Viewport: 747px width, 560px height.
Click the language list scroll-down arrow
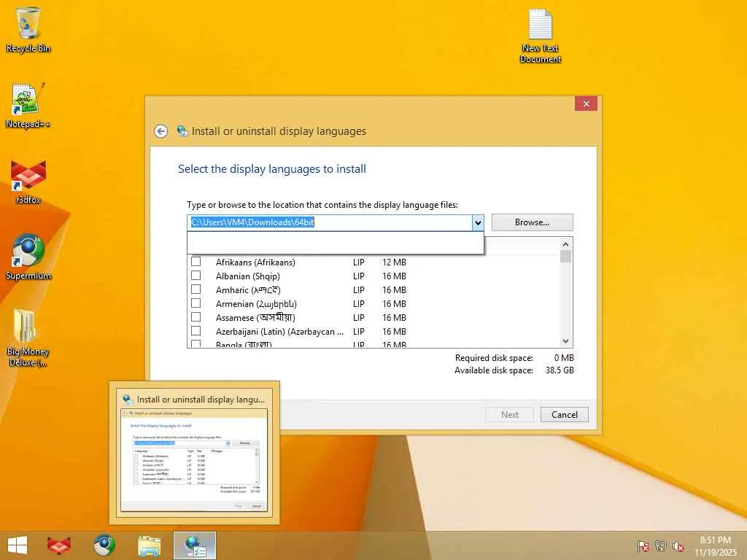point(565,341)
